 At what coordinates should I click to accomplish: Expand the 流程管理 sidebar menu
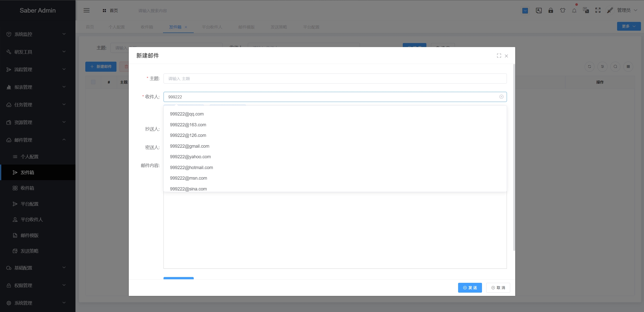[x=38, y=69]
